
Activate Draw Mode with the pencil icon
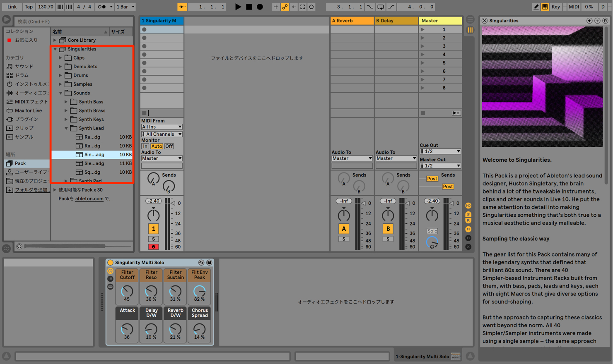536,7
